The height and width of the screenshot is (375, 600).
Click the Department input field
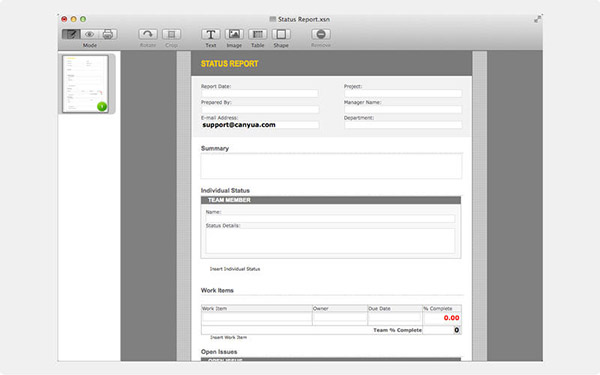(x=403, y=125)
